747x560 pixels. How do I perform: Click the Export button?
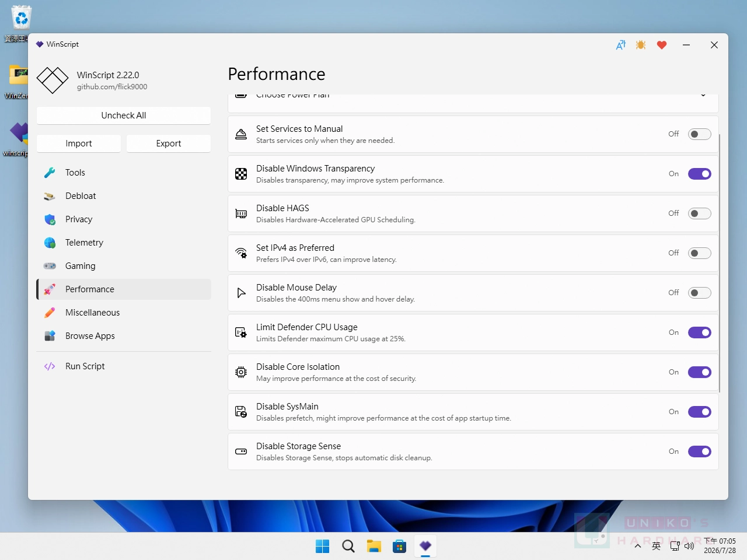click(x=169, y=143)
